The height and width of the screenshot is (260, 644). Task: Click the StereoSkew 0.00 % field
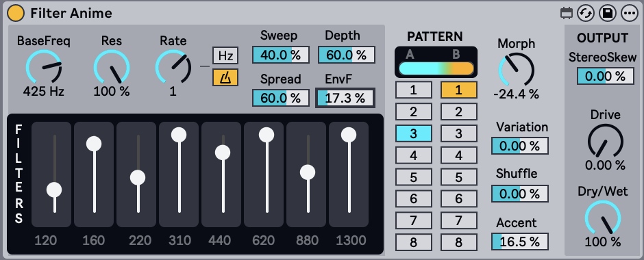tap(606, 76)
